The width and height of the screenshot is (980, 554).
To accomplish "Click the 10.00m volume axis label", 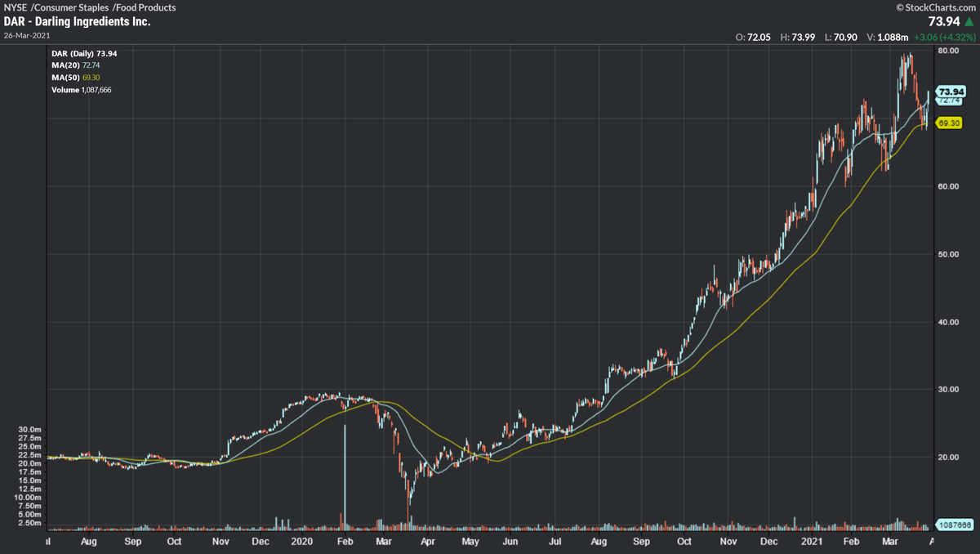I will pos(27,498).
